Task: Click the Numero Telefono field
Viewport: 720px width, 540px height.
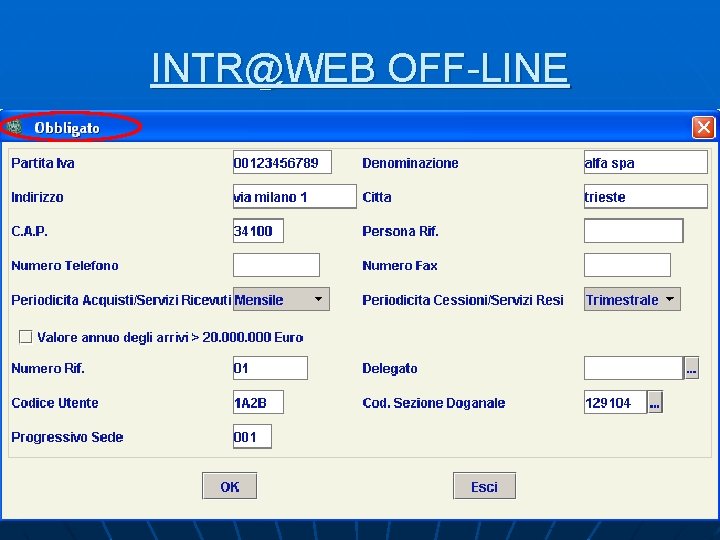Action: coord(276,265)
